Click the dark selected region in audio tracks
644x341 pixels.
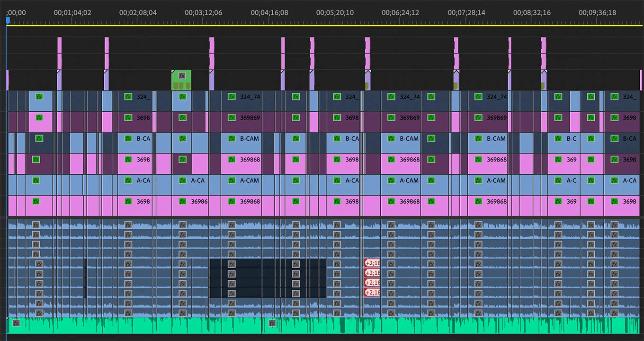(268, 278)
